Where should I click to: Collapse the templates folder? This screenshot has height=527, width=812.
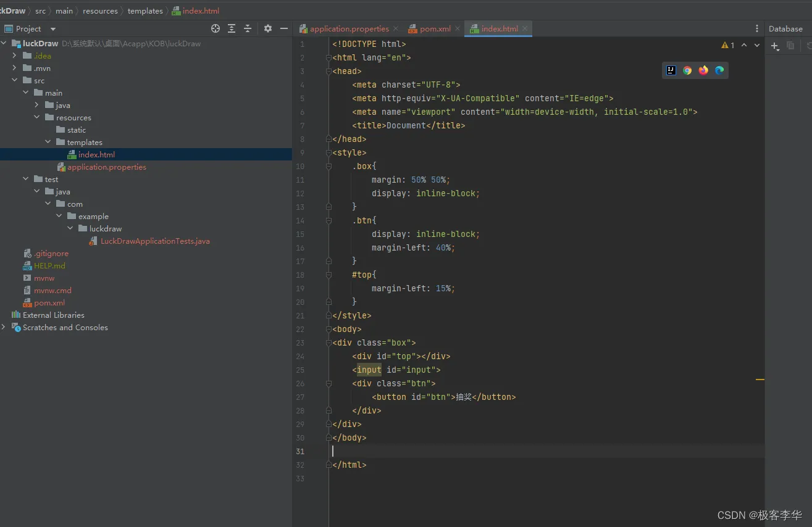48,142
